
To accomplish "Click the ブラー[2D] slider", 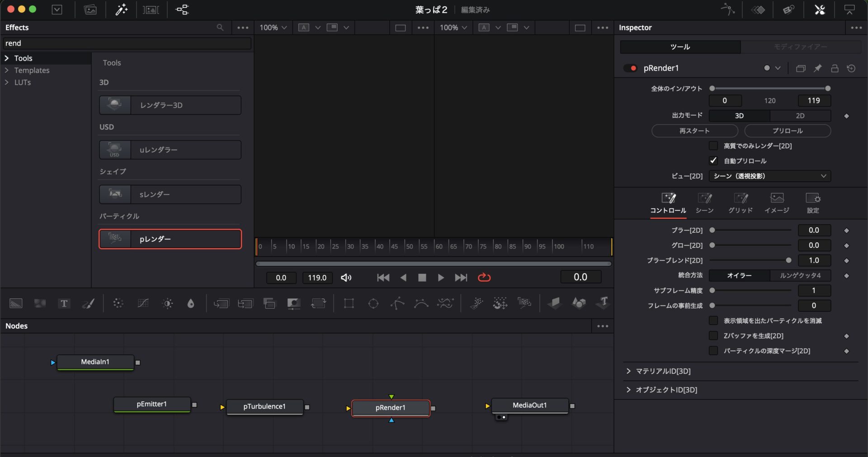I will pos(750,230).
